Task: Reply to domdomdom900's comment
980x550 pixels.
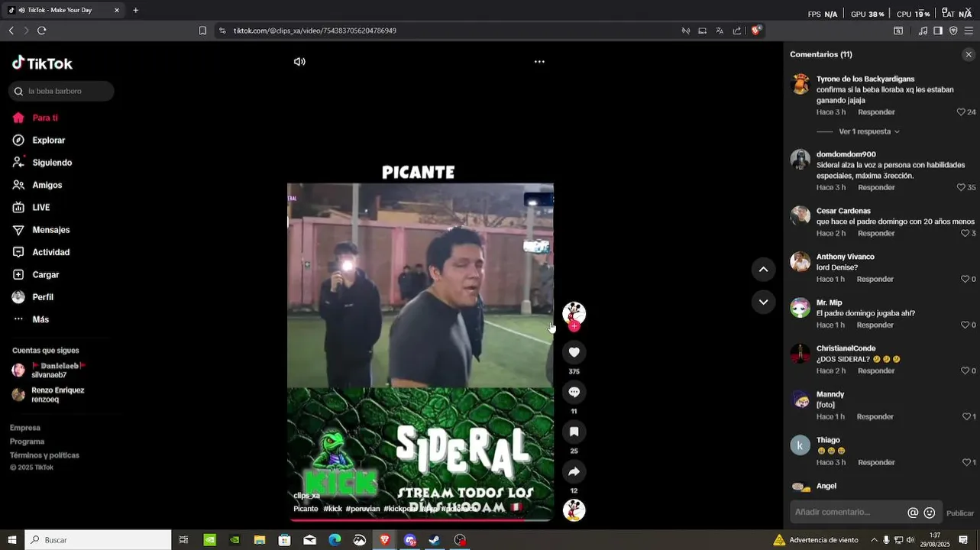Action: point(876,187)
